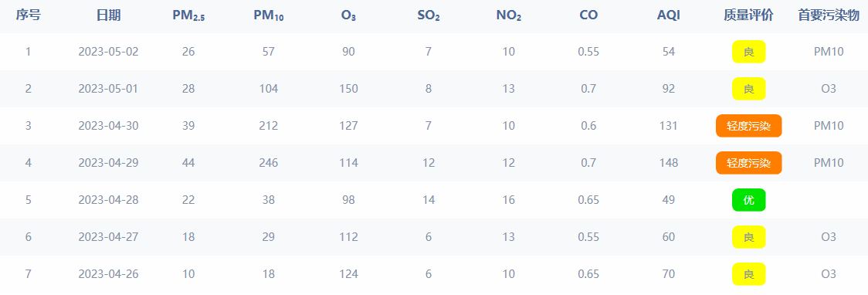The height and width of the screenshot is (295, 868).
Task: Click the PM10 value 212
Action: click(x=269, y=126)
